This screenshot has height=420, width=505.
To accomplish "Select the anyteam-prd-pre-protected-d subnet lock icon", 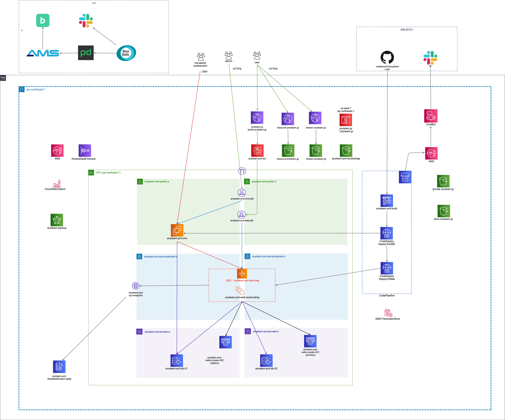I will (x=247, y=256).
